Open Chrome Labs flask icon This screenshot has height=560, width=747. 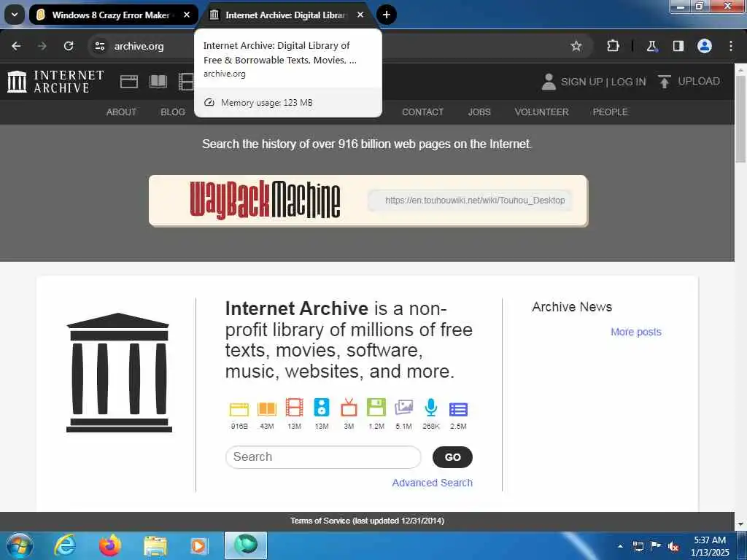[651, 46]
